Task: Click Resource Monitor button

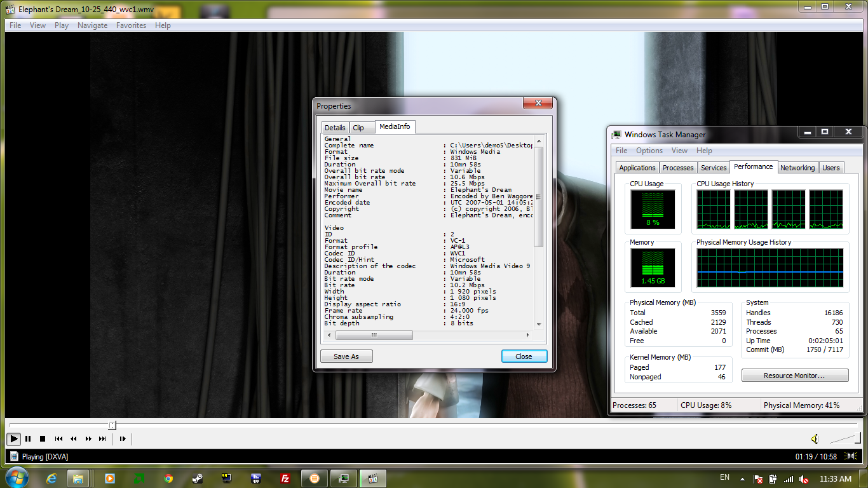Action: pyautogui.click(x=795, y=376)
